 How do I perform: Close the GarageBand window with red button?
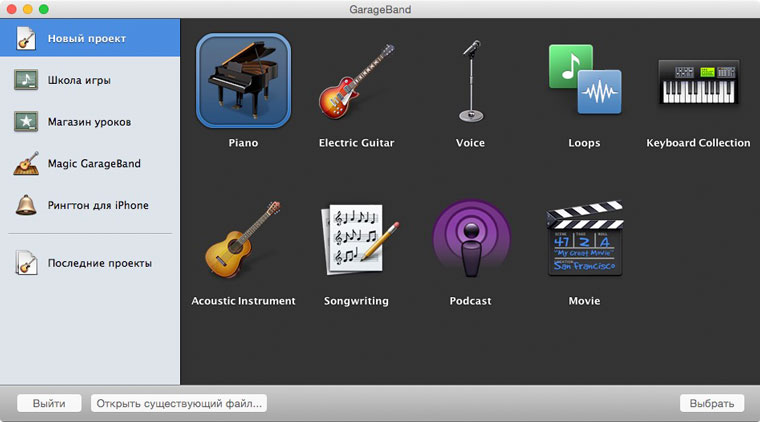12,9
